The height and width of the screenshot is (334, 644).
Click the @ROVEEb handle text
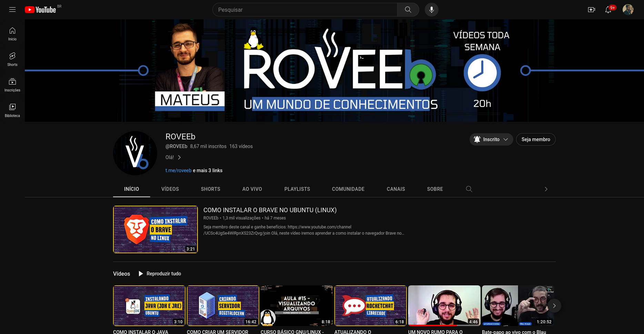(x=177, y=146)
